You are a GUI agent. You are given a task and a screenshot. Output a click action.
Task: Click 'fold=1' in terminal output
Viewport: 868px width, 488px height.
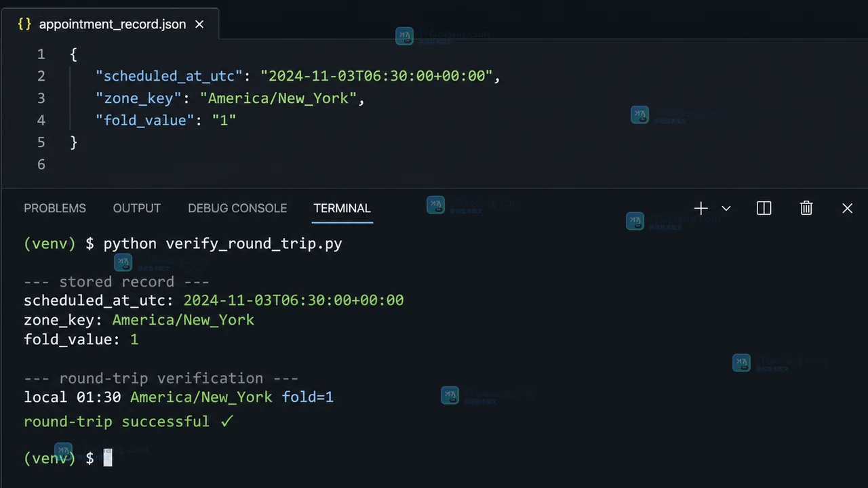(308, 397)
